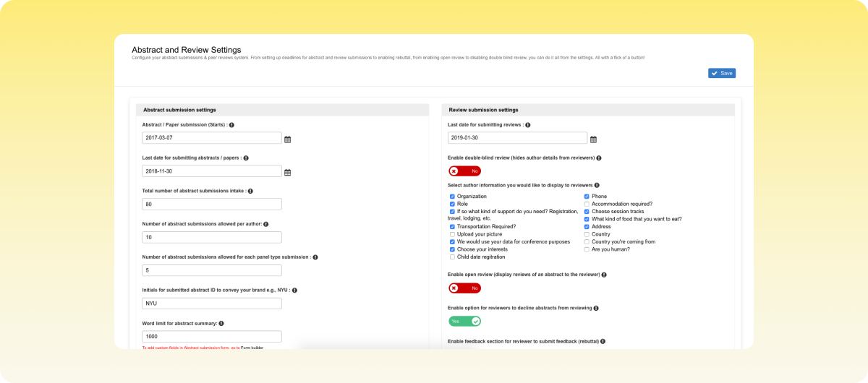The height and width of the screenshot is (383, 868).
Task: Click the Save button
Action: pyautogui.click(x=721, y=73)
